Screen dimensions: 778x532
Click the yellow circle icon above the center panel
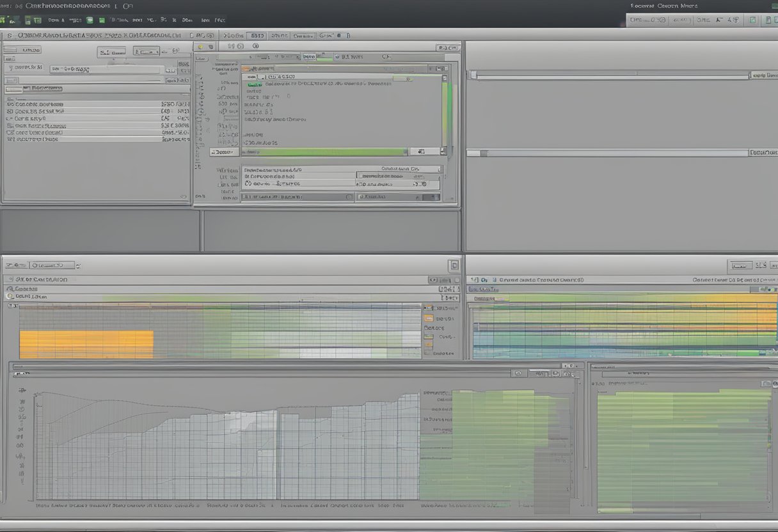coord(200,47)
